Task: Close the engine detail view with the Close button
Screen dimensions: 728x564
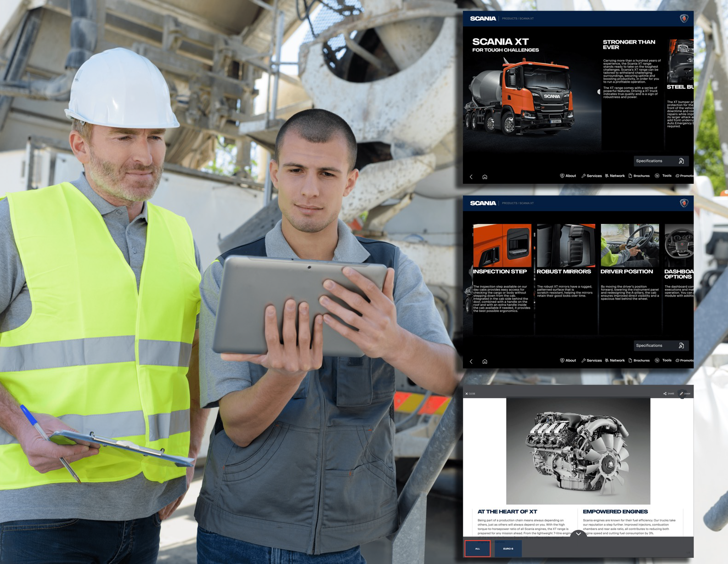Action: point(470,394)
